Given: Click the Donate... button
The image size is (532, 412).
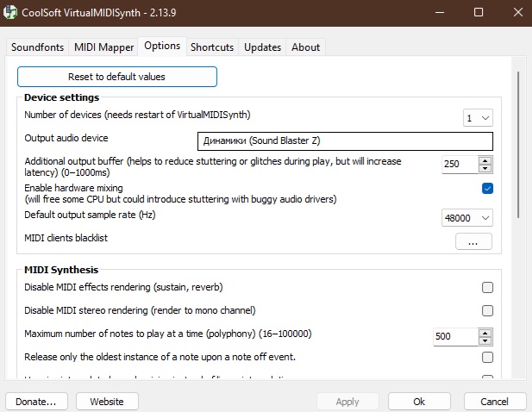Looking at the screenshot, I should 36,402.
